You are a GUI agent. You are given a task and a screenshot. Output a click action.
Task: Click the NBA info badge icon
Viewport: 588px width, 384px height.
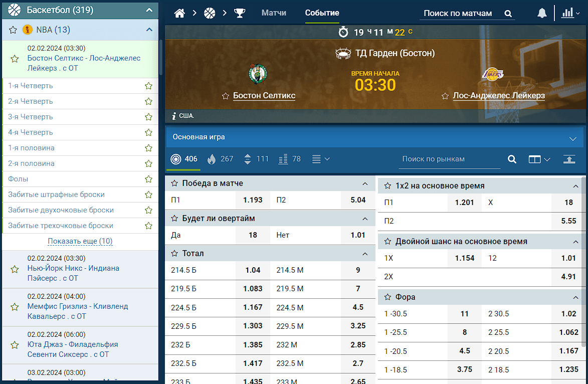28,30
